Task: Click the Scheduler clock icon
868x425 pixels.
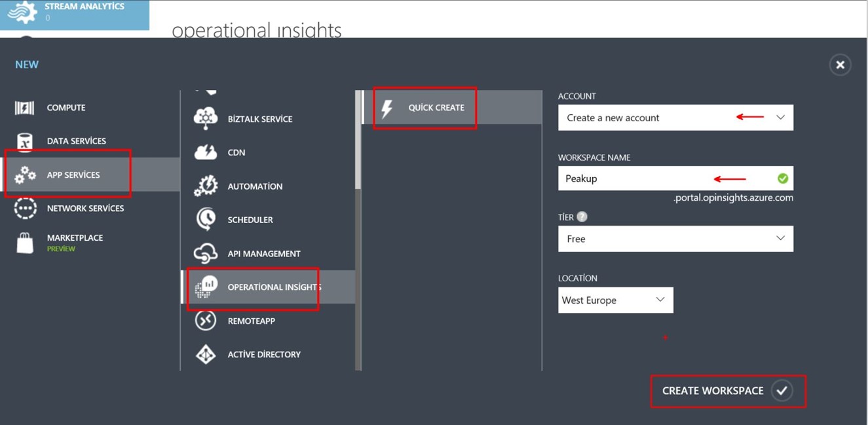Action: (206, 220)
